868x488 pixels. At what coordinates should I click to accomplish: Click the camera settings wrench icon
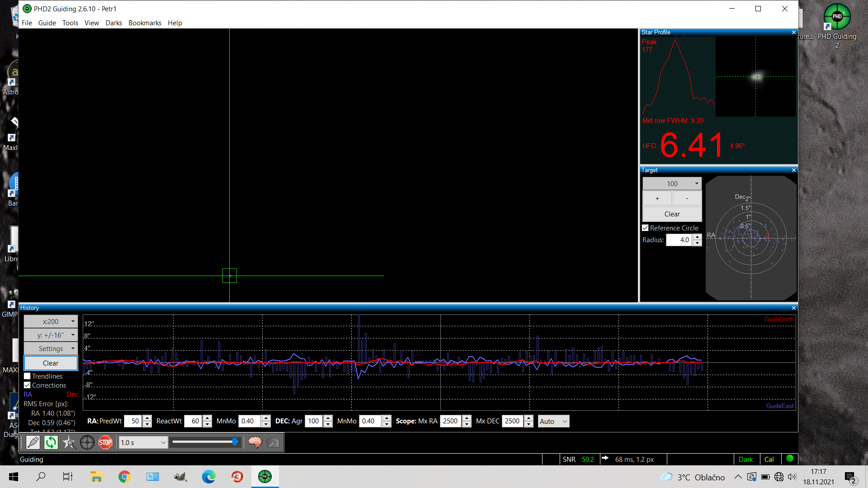(x=273, y=442)
